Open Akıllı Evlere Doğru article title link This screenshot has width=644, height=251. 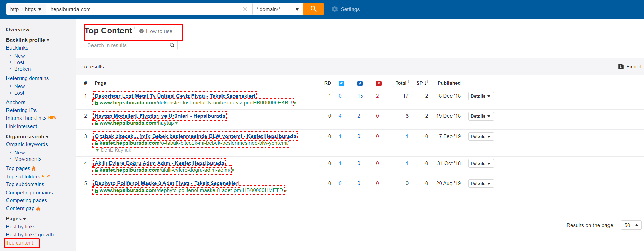[159, 163]
